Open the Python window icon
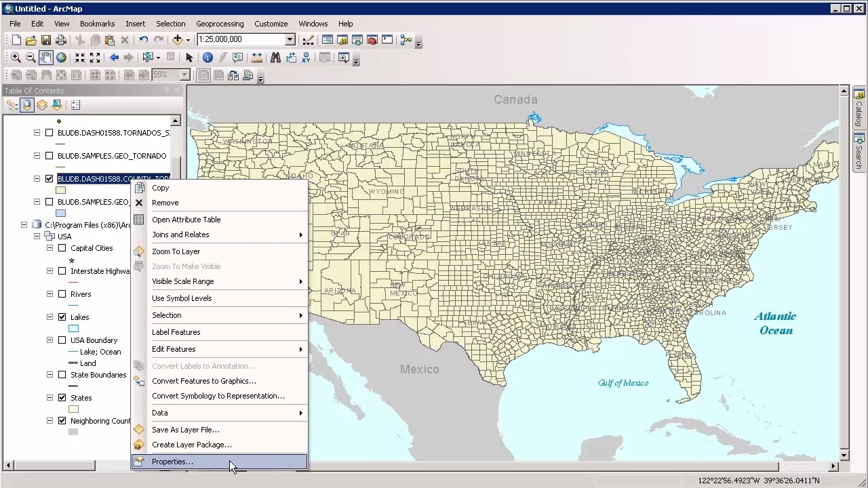Image resolution: width=868 pixels, height=488 pixels. [x=387, y=40]
